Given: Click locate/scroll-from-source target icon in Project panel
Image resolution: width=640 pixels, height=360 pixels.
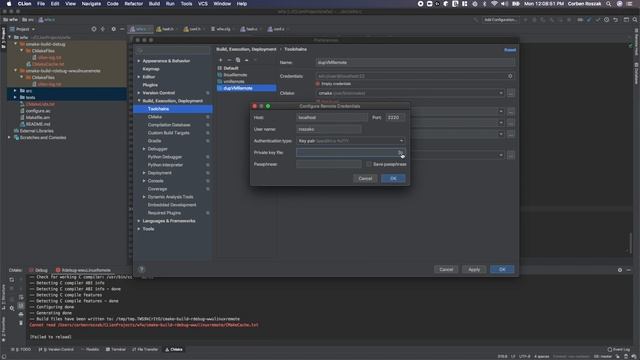Looking at the screenshot, I should coord(94,29).
